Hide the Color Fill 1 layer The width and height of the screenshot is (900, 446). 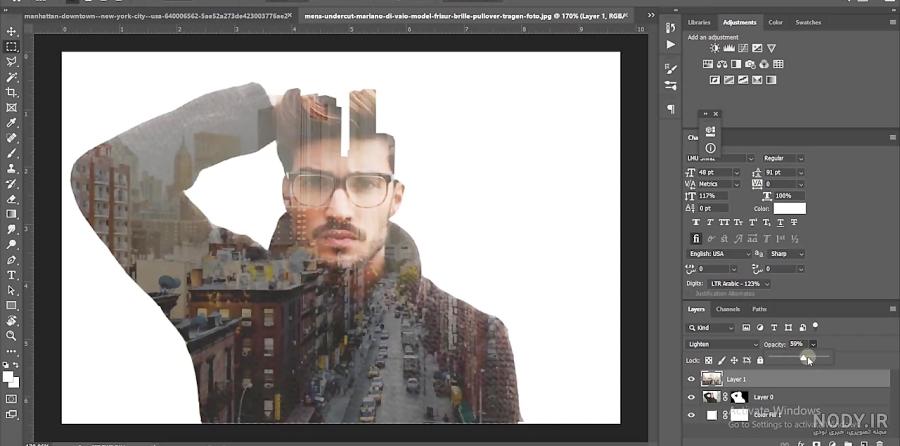pyautogui.click(x=691, y=415)
